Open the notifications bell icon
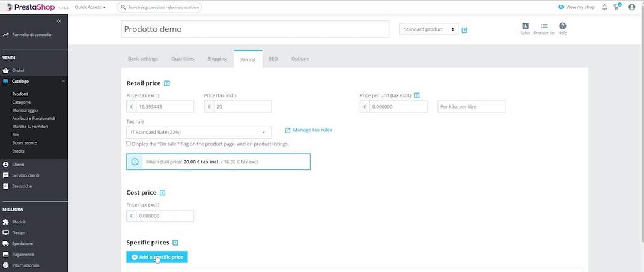Screen dimensions: 644x272 pos(604,7)
